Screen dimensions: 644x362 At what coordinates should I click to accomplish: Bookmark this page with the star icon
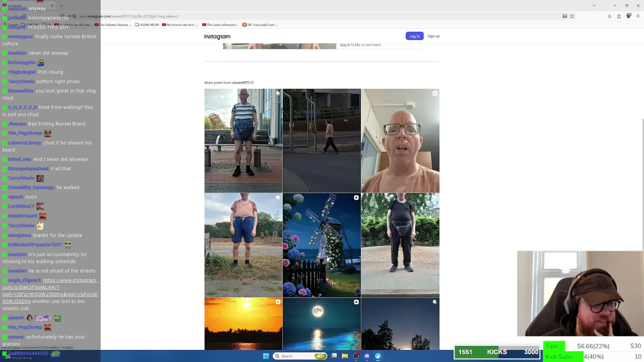(572, 16)
